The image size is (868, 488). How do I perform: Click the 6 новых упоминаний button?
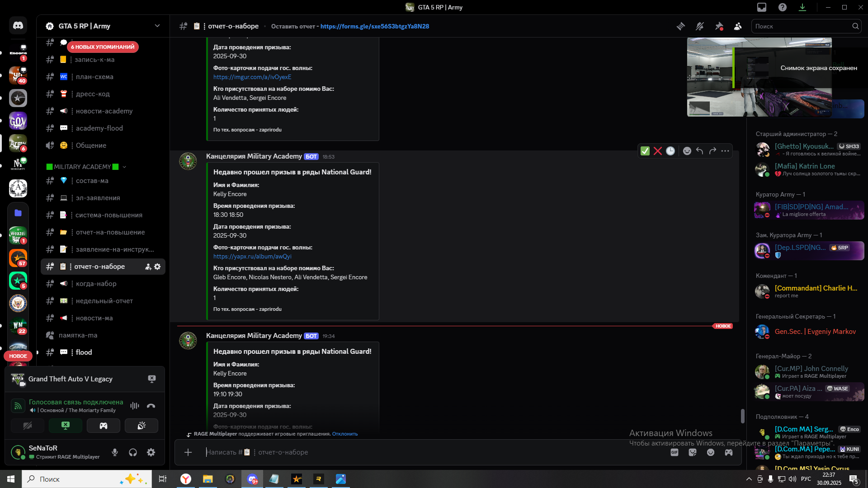[x=103, y=47]
